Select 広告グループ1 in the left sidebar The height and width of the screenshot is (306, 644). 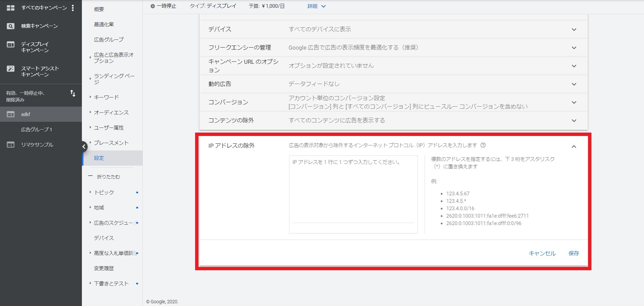pyautogui.click(x=36, y=130)
